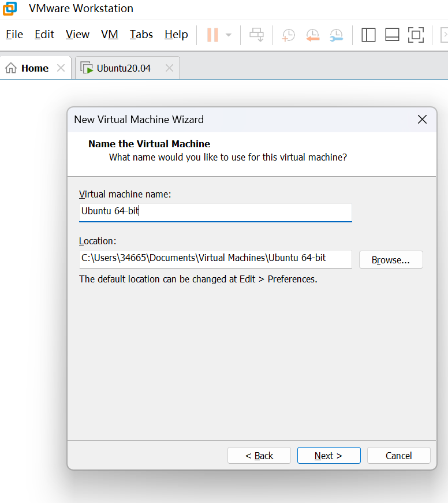Click the Browse... button
448x503 pixels.
391,260
